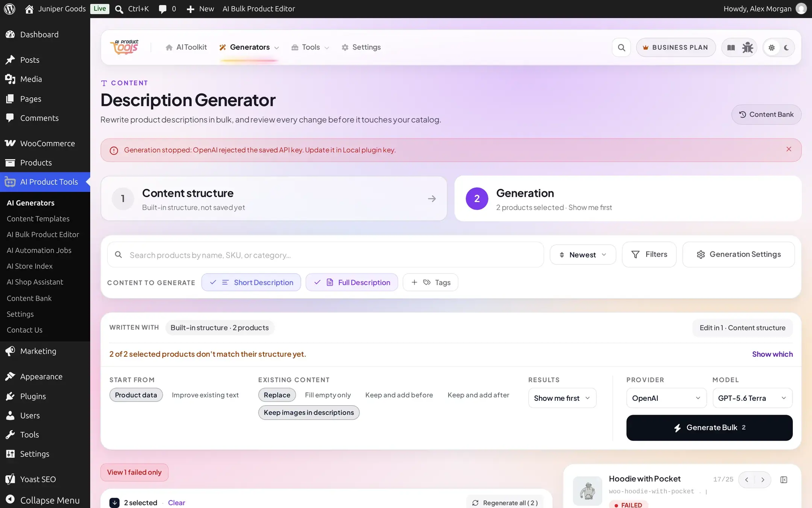The width and height of the screenshot is (812, 508).
Task: Select Improve existing text option
Action: [x=205, y=395]
